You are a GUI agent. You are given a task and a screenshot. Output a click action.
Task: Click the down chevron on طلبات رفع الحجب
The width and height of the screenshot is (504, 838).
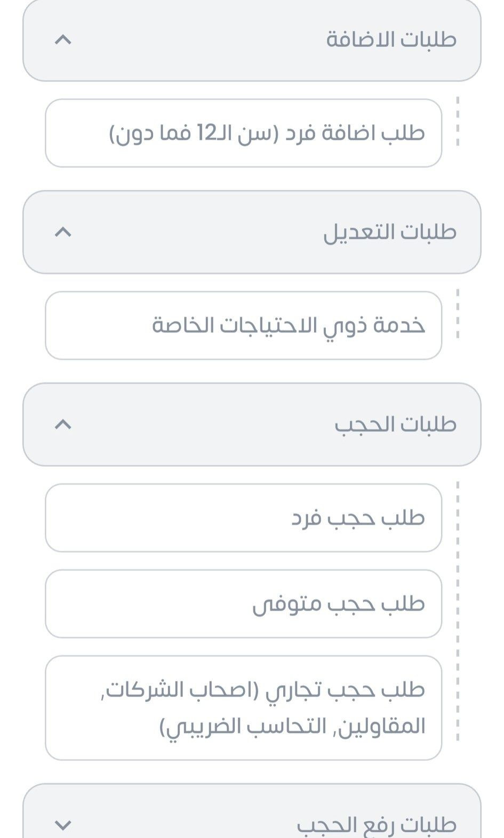coord(63,825)
